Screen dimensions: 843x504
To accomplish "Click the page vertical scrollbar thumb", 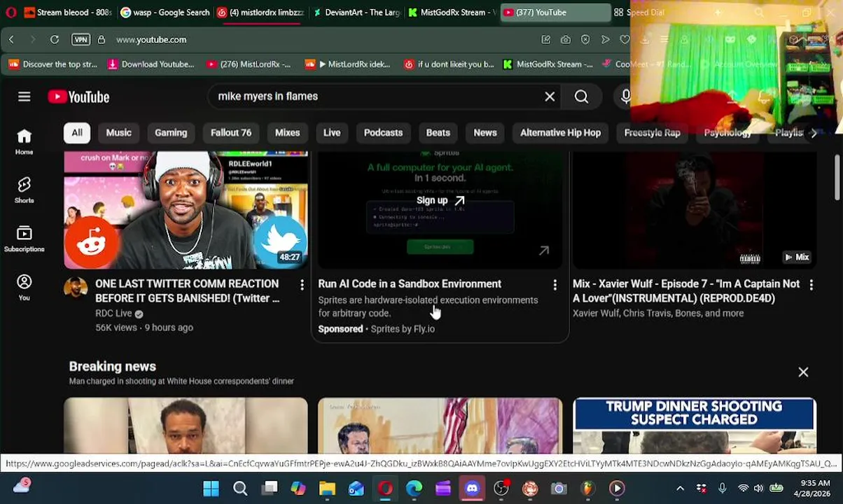I will (837, 178).
